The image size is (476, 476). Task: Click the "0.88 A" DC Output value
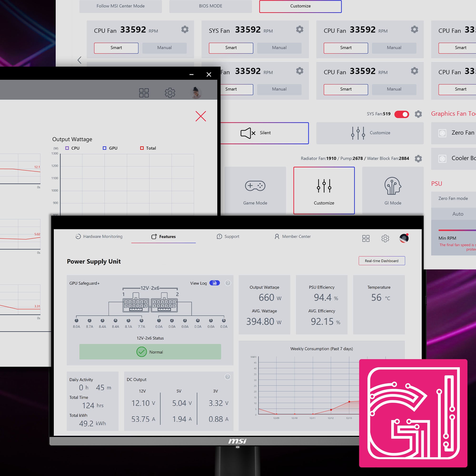pos(218,419)
